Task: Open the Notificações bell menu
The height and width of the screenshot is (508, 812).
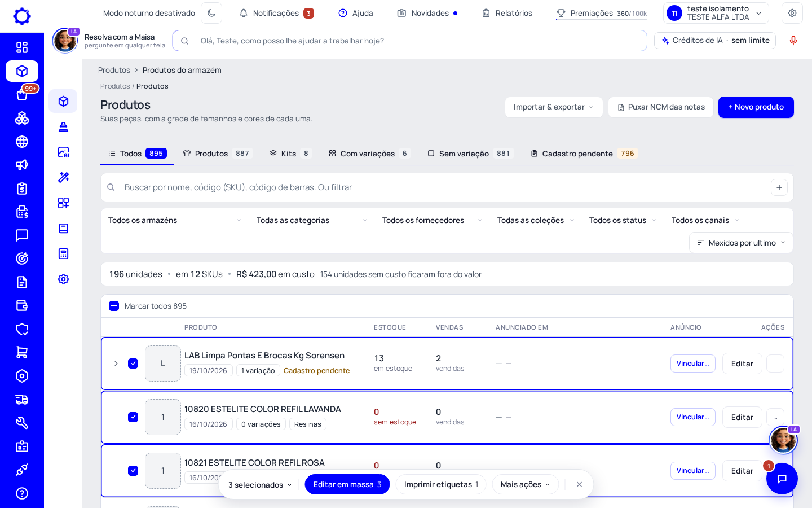Action: pos(276,13)
